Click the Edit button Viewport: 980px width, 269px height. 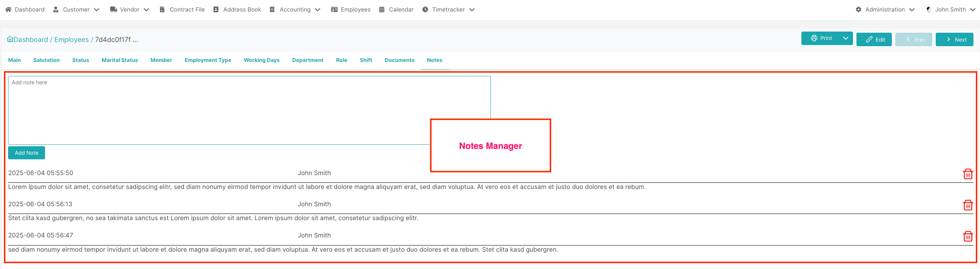point(874,40)
